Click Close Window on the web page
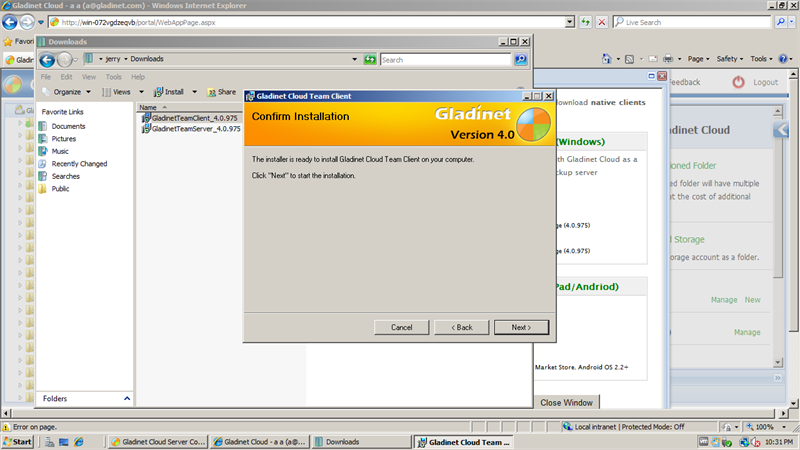The image size is (800, 450). (566, 403)
